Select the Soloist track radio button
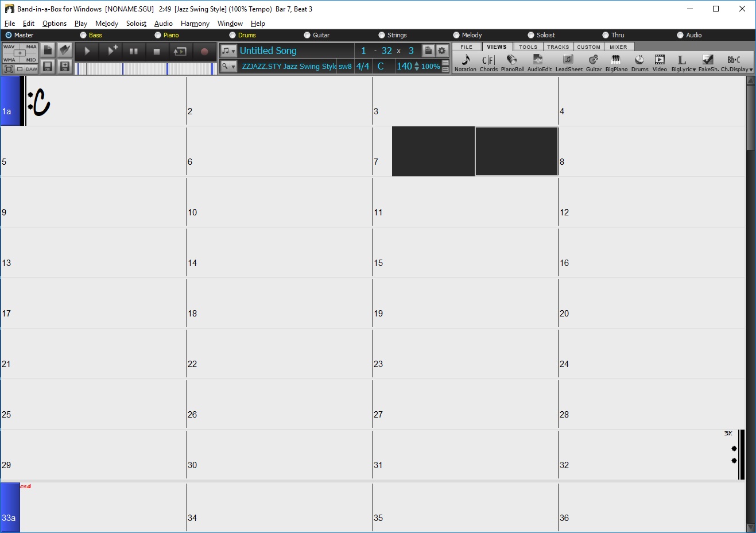The width and height of the screenshot is (756, 533). [531, 35]
